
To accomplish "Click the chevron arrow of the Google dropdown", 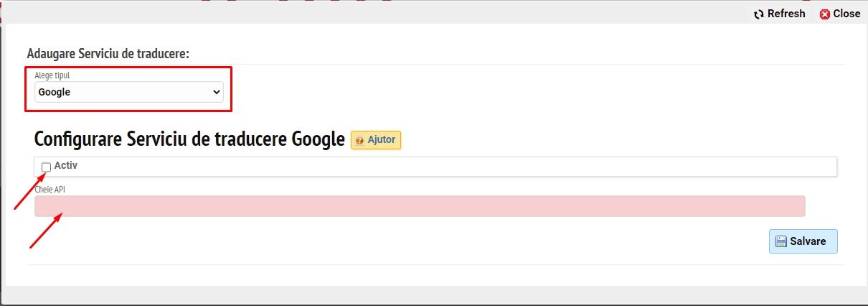I will point(216,92).
